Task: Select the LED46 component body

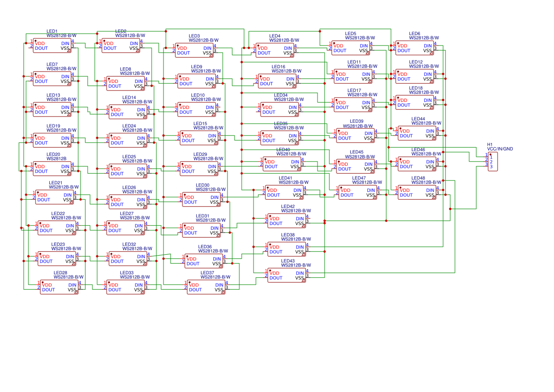Action: pos(417,164)
